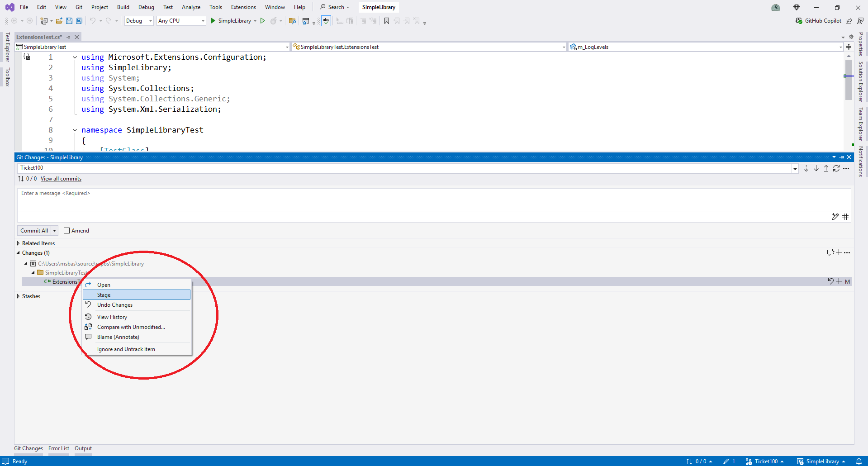The width and height of the screenshot is (868, 466).
Task: Click the hash reference icon in message box
Action: (x=845, y=217)
